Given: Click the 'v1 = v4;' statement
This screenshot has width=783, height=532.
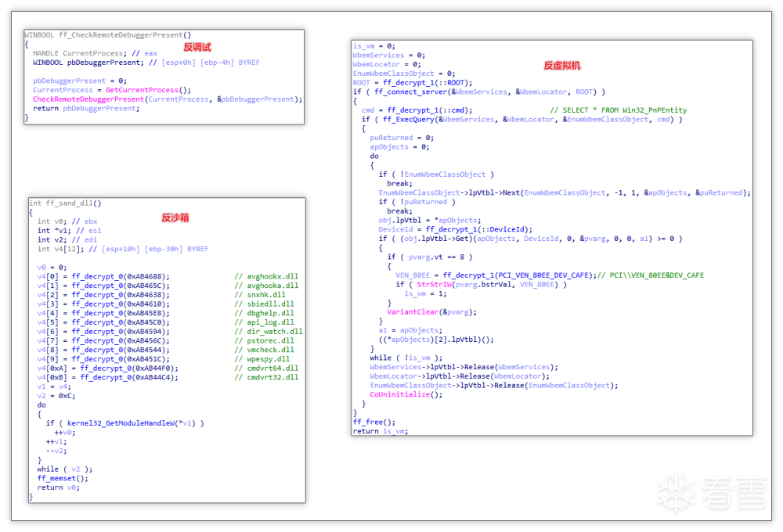Looking at the screenshot, I should pos(55,386).
